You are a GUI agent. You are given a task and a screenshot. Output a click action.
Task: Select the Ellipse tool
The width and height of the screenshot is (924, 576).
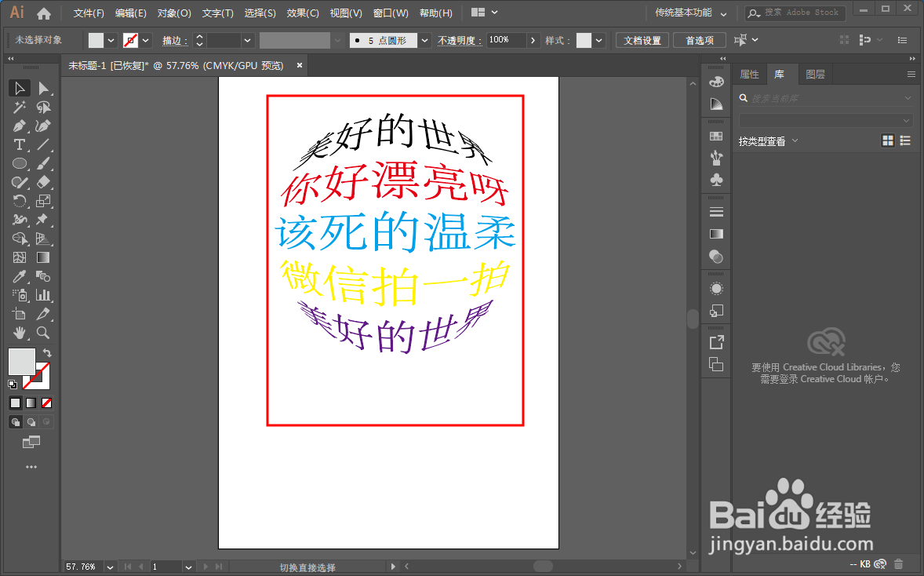point(20,164)
